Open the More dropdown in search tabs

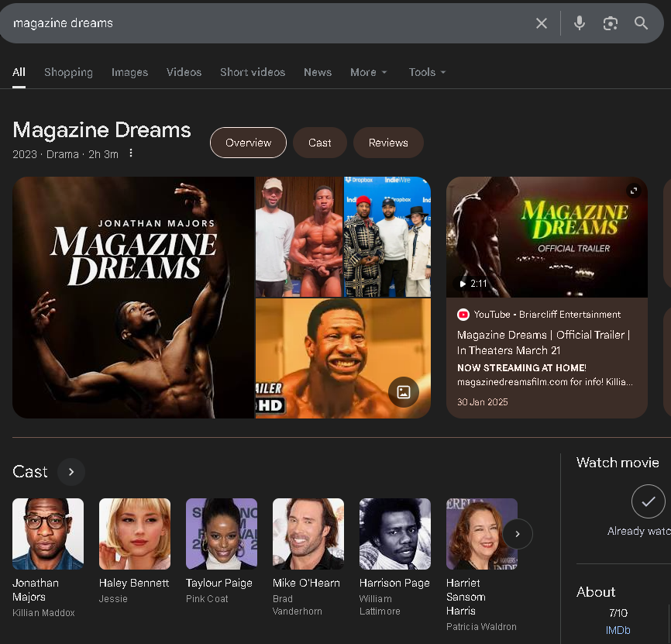pos(369,72)
